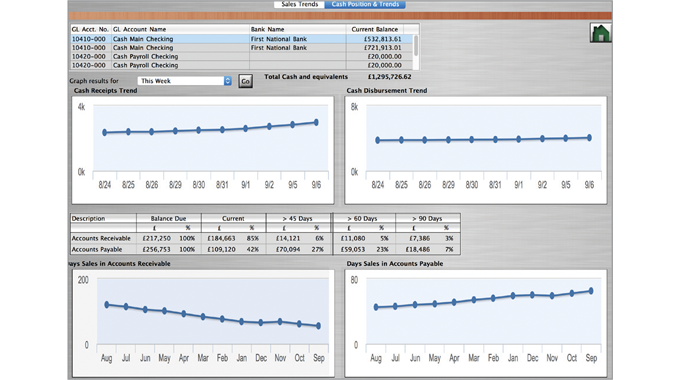Image resolution: width=680 pixels, height=380 pixels.
Task: Click the > 90 Days column header
Action: tap(427, 218)
